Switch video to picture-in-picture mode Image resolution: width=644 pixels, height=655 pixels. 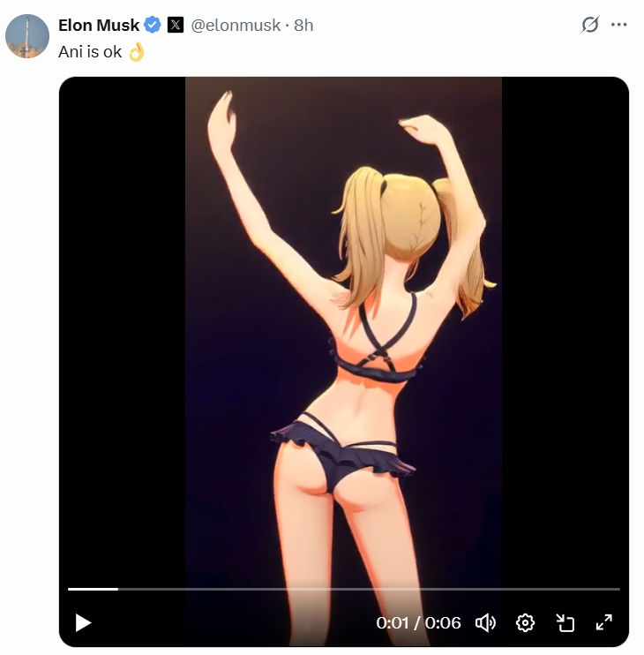(565, 623)
